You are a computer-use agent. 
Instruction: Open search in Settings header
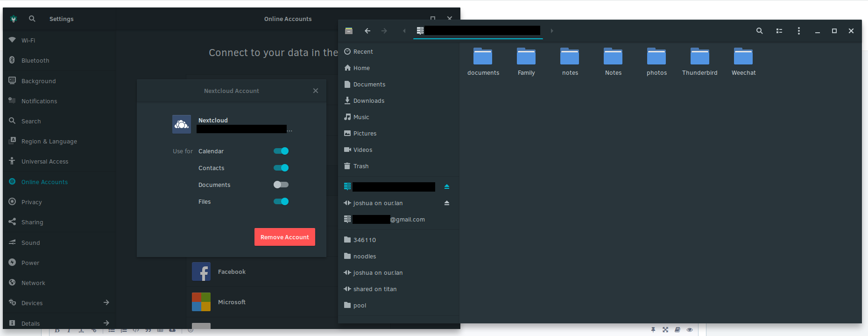pyautogui.click(x=32, y=19)
